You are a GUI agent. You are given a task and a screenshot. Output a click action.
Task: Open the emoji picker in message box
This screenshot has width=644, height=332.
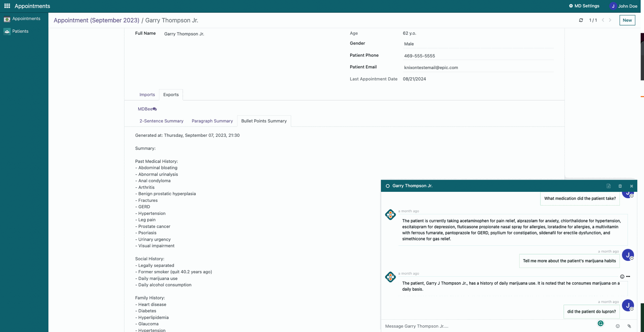[618, 326]
